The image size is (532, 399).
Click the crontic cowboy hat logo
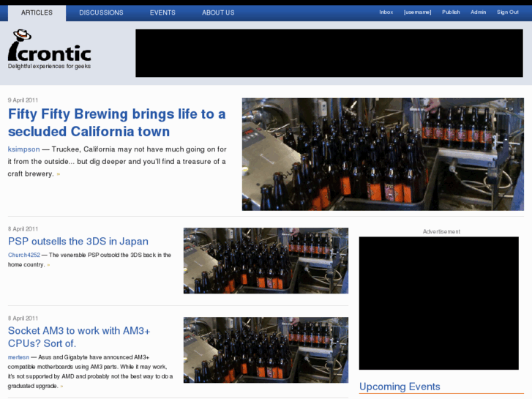(x=50, y=46)
